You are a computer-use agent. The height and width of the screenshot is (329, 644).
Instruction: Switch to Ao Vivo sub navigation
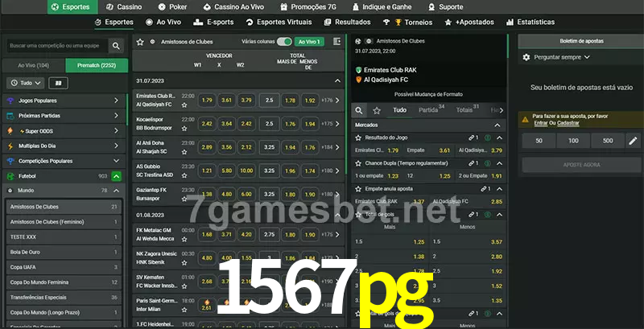pyautogui.click(x=163, y=23)
